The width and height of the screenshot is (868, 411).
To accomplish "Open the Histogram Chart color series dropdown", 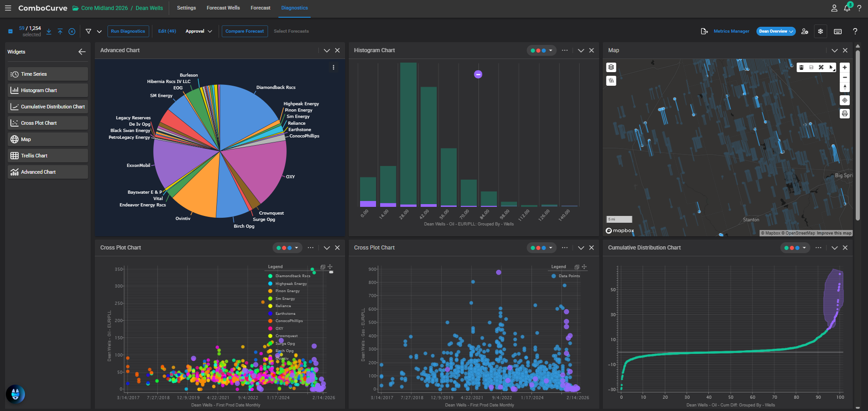I will (541, 50).
